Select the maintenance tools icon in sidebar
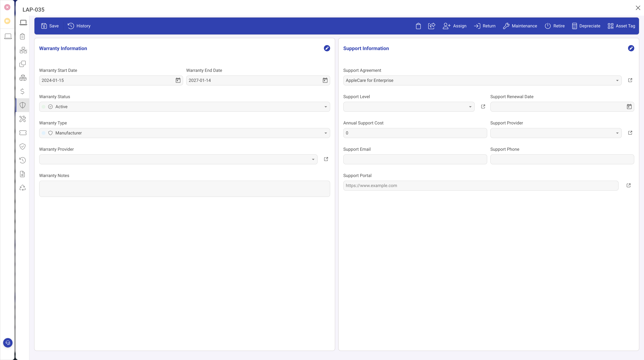This screenshot has height=360, width=644. (x=23, y=119)
